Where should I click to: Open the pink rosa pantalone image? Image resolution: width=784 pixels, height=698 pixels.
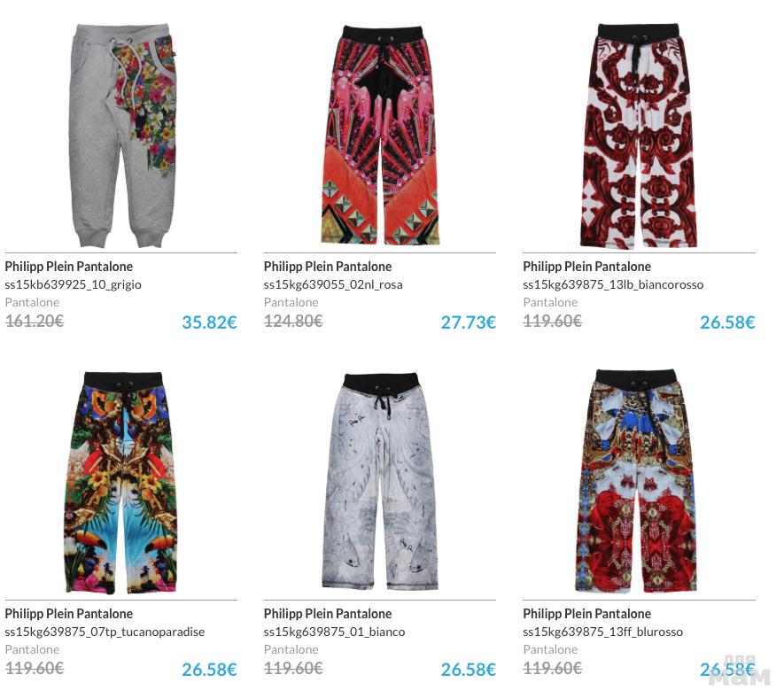381,135
